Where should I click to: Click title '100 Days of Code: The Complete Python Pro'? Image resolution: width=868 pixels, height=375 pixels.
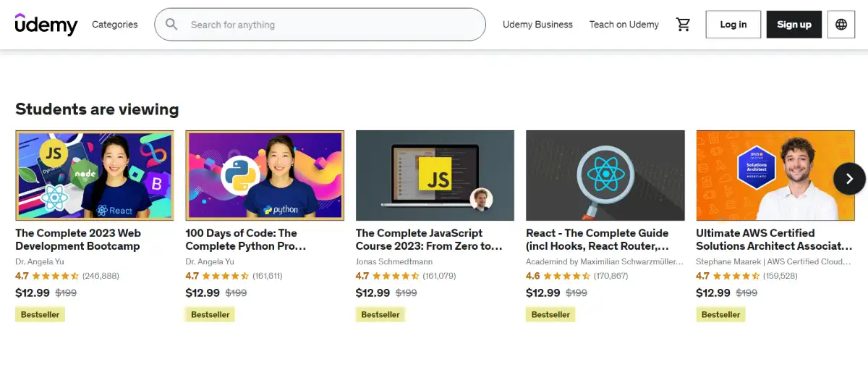pos(246,240)
